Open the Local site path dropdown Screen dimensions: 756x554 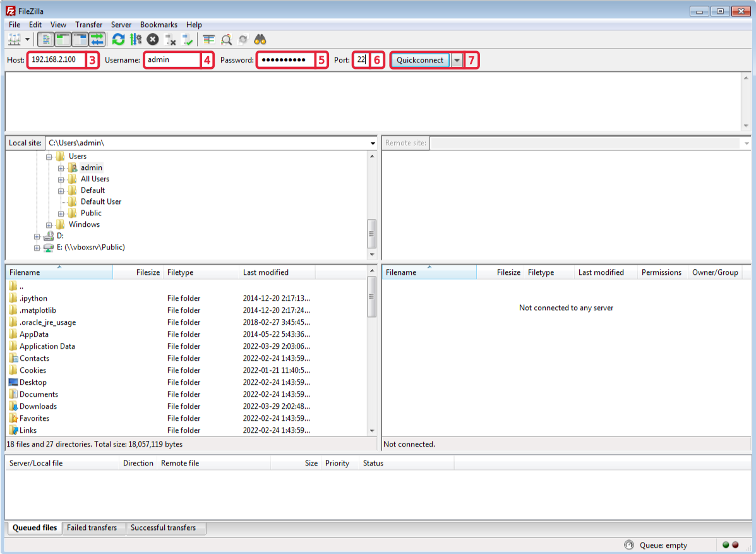(373, 143)
